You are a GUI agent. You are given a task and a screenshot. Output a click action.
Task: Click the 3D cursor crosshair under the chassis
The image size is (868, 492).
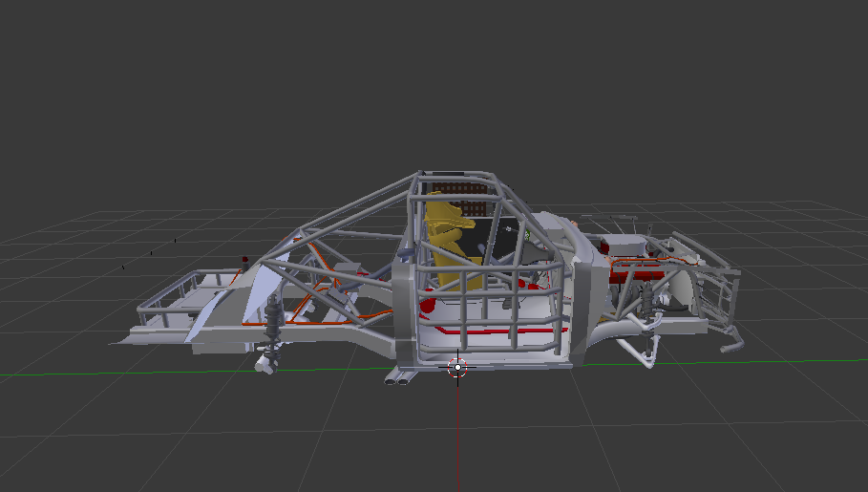coord(457,367)
